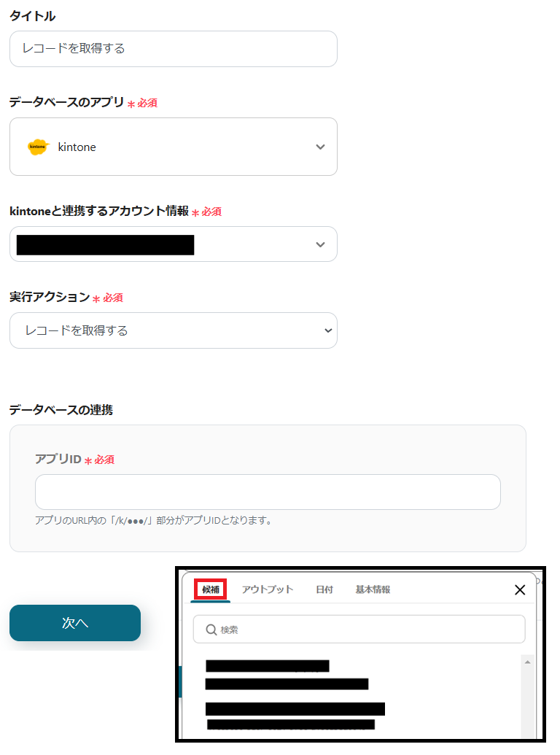Viewport: 560px width, 755px height.
Task: Focus the タイトル input field
Action: tap(174, 49)
